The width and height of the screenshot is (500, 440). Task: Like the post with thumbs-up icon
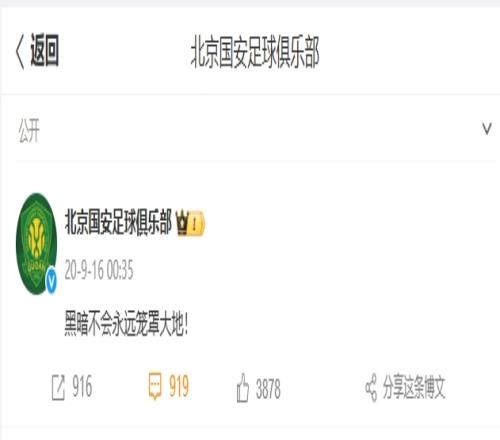tap(243, 388)
